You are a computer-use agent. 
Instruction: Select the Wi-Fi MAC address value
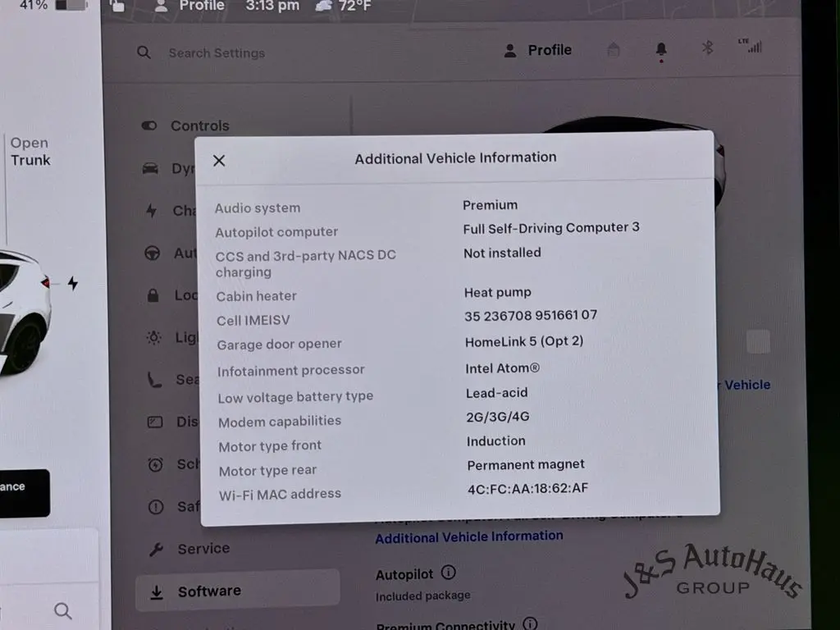[x=527, y=489]
